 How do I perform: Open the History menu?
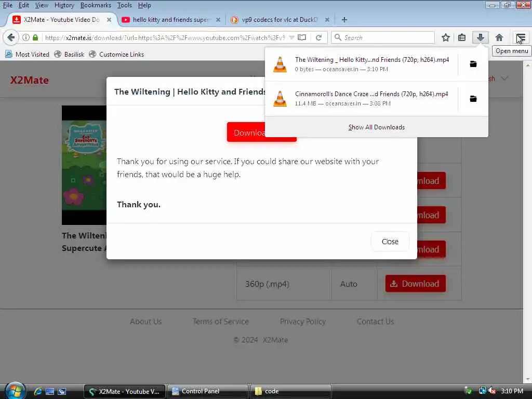pos(64,5)
